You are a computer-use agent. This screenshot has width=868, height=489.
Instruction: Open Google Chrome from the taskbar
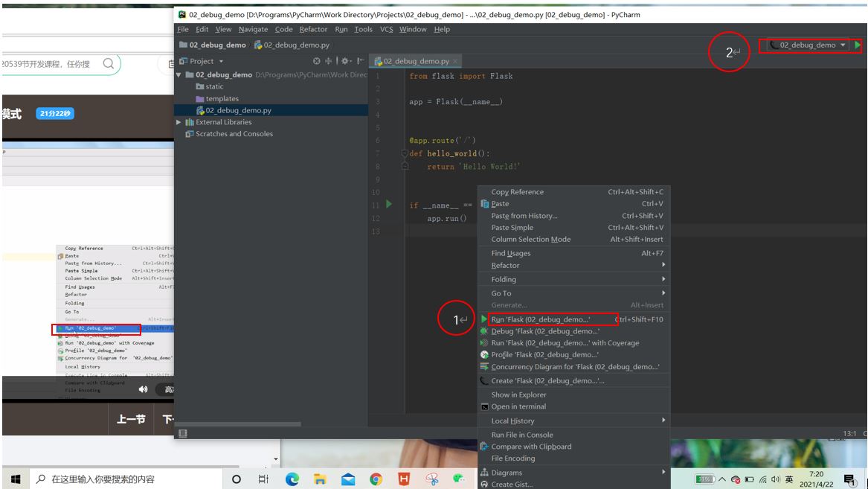(376, 479)
